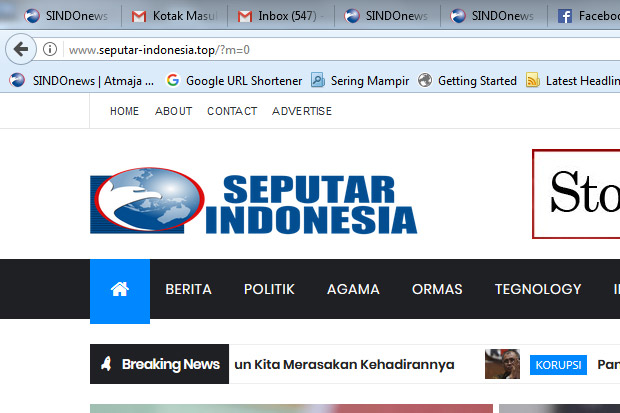Image resolution: width=620 pixels, height=413 pixels.
Task: Open the Google URL Shortener bookmark
Action: point(234,81)
